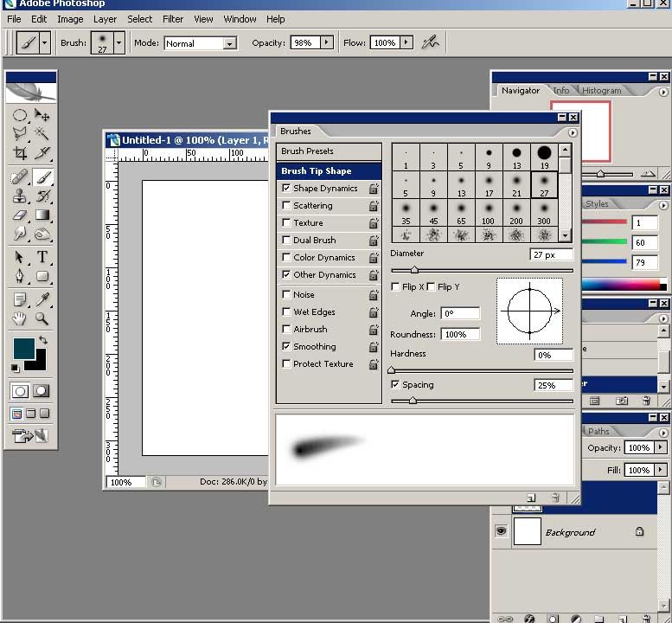This screenshot has height=623, width=672.
Task: Open layer Opacity arrow in Layers palette
Action: click(661, 447)
